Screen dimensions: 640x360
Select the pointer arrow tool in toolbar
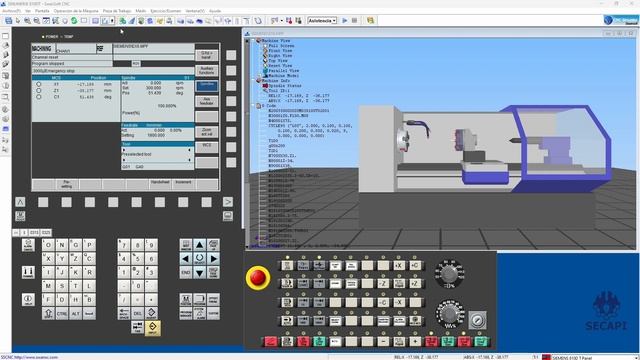pyautogui.click(x=18, y=20)
